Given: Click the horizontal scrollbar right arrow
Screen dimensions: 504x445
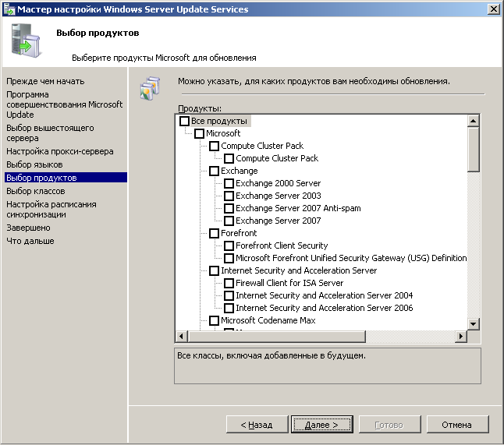Looking at the screenshot, I should tap(461, 336).
